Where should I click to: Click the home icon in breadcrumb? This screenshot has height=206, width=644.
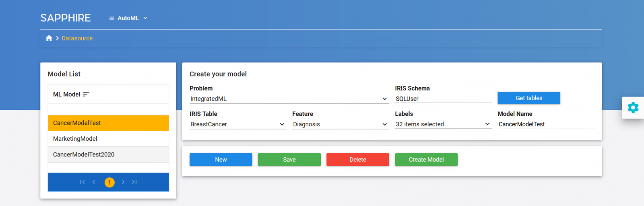point(49,38)
